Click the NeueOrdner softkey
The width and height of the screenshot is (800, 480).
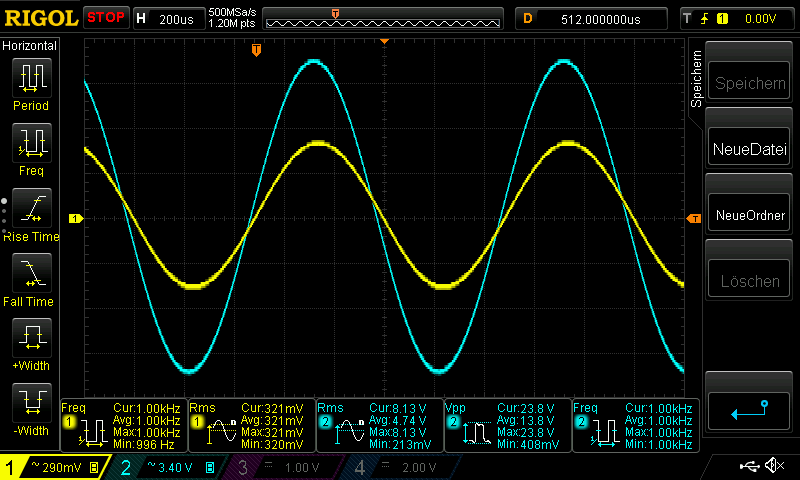[x=749, y=214]
